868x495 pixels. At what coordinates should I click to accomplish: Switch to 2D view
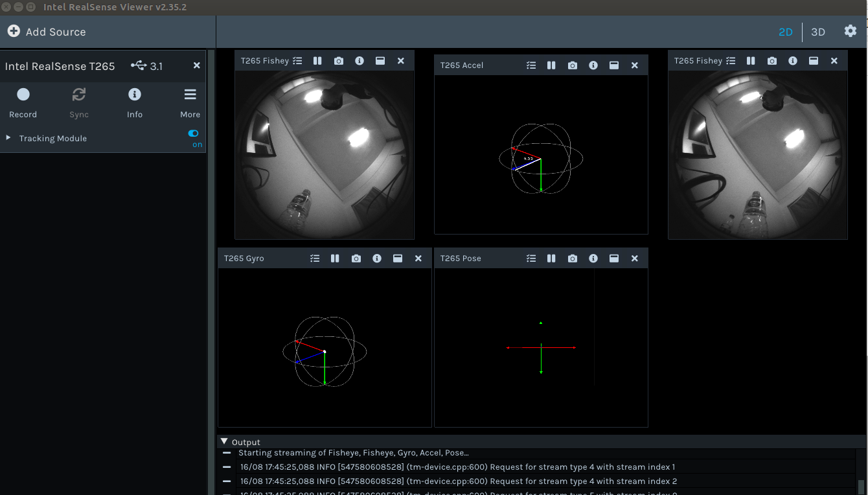(x=785, y=32)
